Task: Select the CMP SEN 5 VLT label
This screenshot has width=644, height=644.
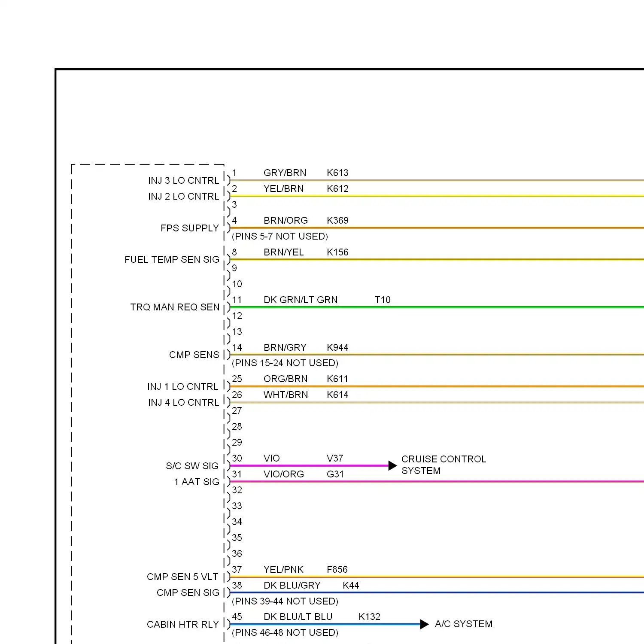Action: (x=182, y=577)
